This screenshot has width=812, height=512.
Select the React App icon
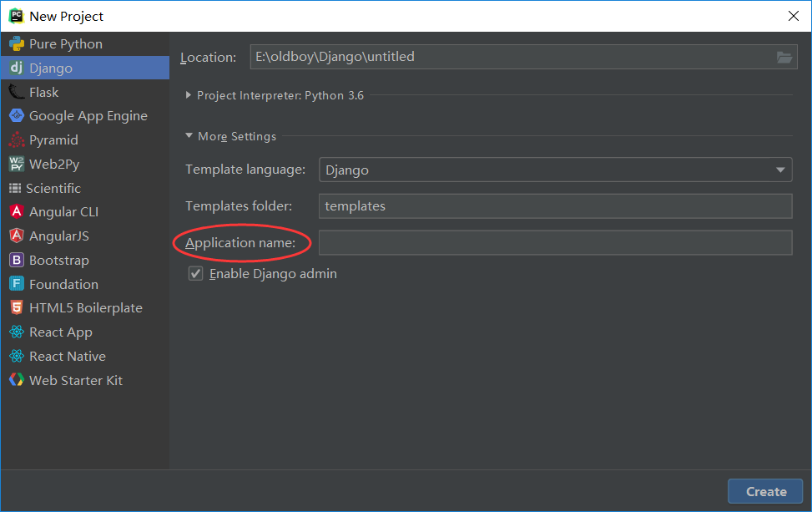pyautogui.click(x=17, y=332)
